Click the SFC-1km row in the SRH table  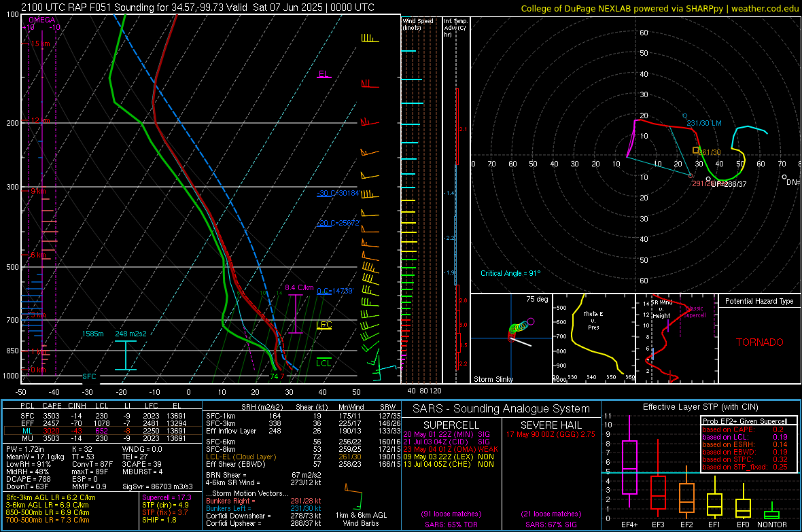(x=303, y=416)
